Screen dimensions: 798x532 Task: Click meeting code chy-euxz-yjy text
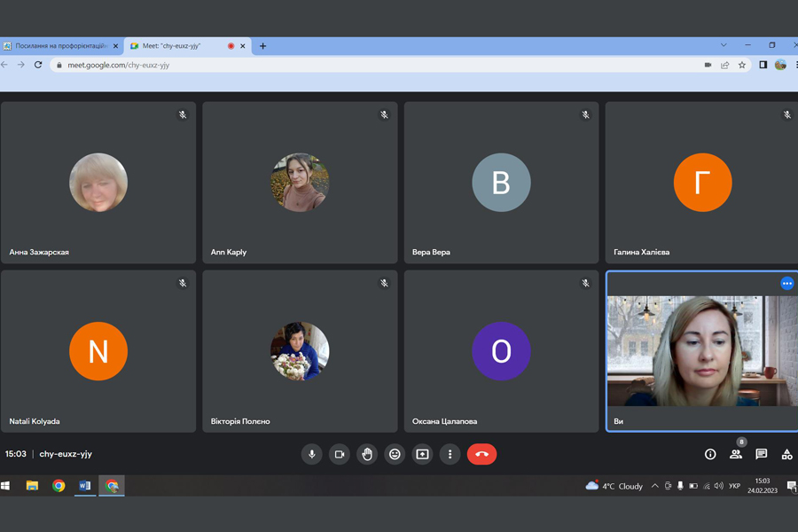coord(66,454)
